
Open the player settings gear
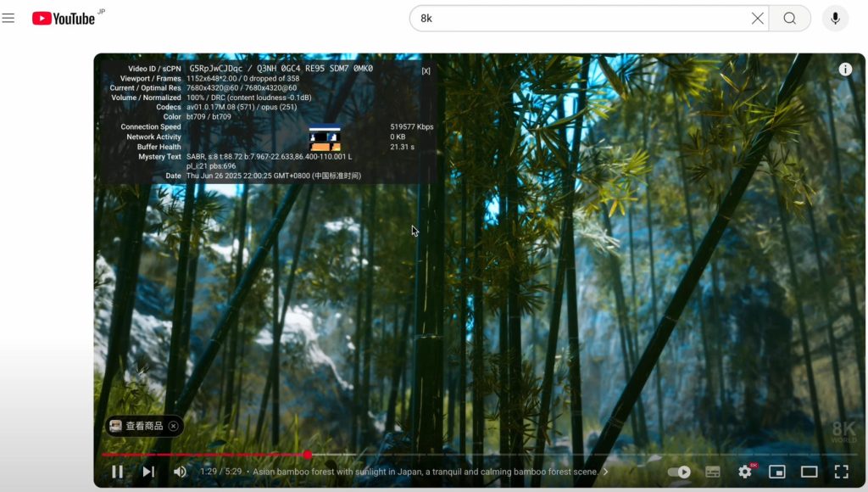(x=745, y=472)
